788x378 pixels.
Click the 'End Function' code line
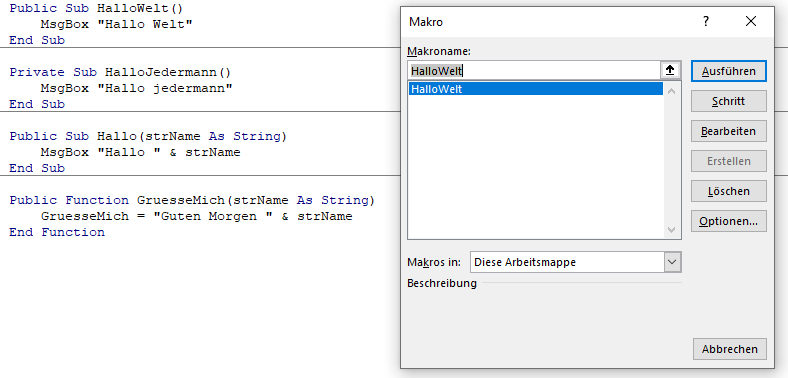pyautogui.click(x=57, y=232)
